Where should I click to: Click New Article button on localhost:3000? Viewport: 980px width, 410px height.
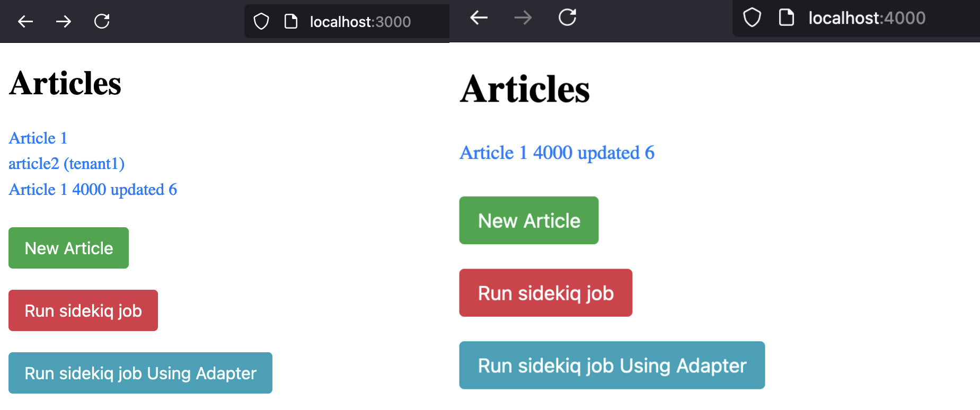pos(68,248)
